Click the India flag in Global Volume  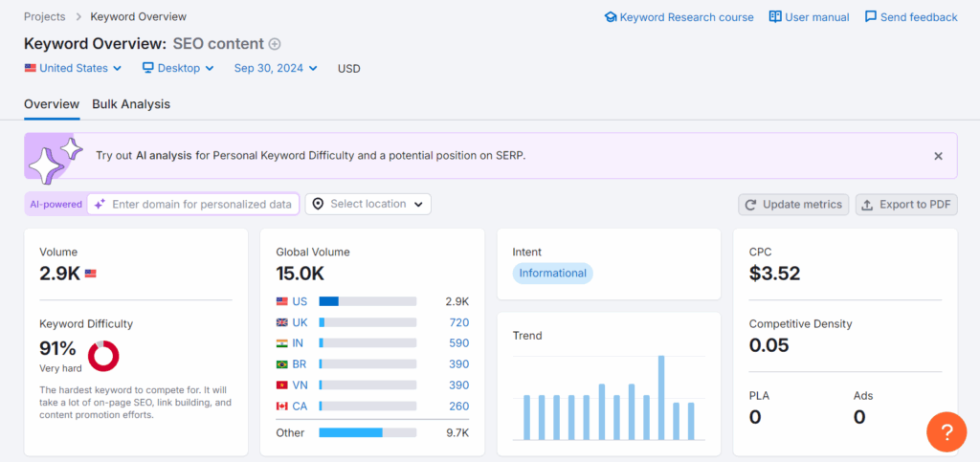click(x=282, y=343)
